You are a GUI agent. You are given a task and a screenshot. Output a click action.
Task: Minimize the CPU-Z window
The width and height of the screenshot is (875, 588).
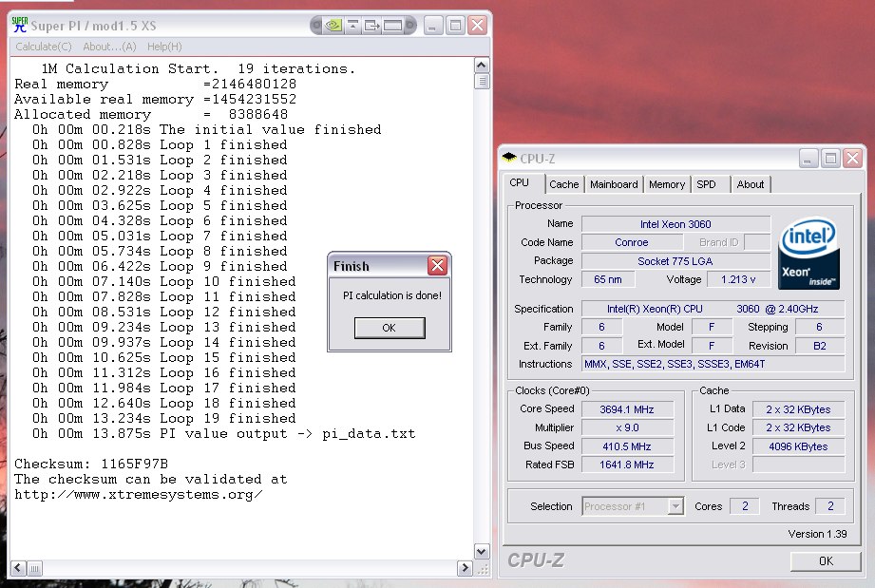[808, 159]
